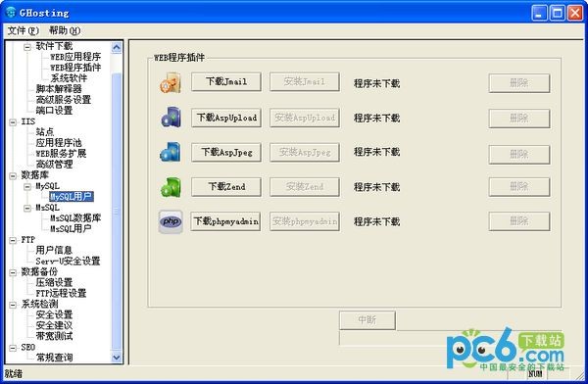This screenshot has height=384, width=588.
Task: Click the 下载AspJpeg button
Action: 226,152
